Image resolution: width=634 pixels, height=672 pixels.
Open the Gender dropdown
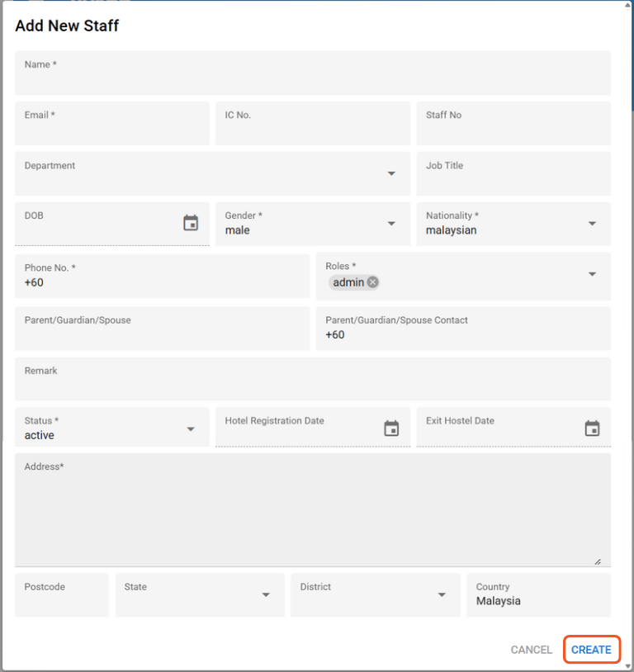coord(391,224)
